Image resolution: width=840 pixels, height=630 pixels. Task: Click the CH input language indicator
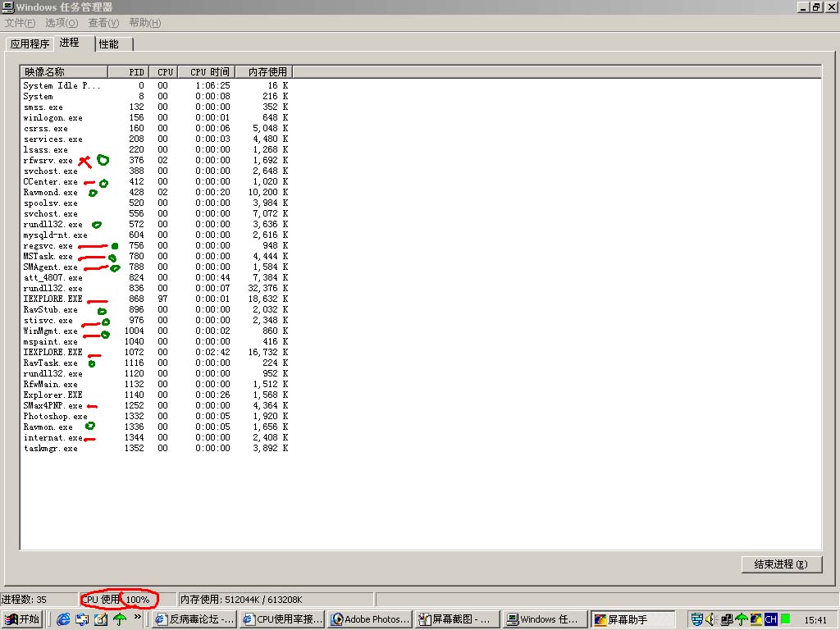(x=770, y=619)
